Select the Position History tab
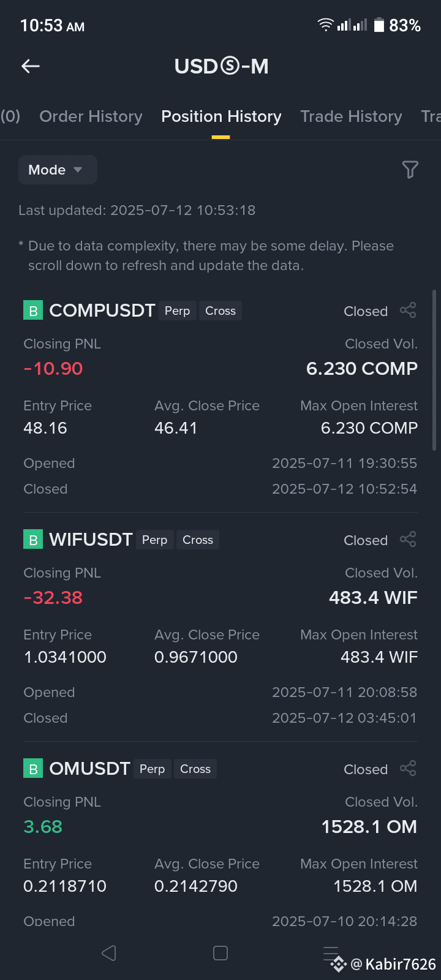Viewport: 441px width, 980px height. [221, 116]
